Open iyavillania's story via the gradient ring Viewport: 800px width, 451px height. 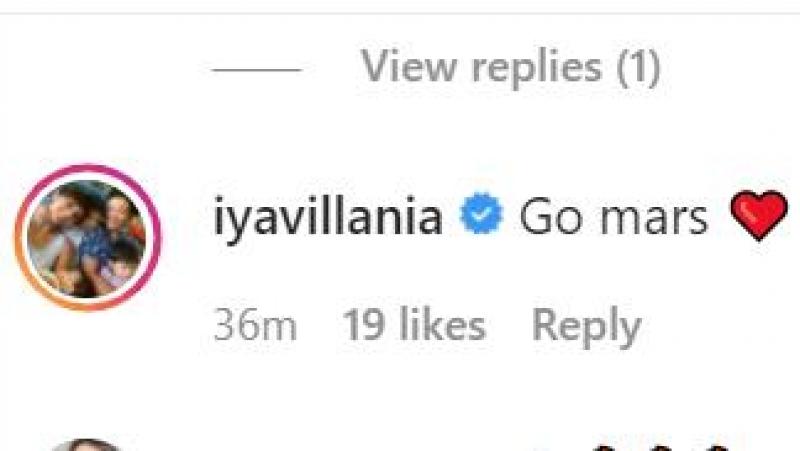pyautogui.click(x=87, y=237)
